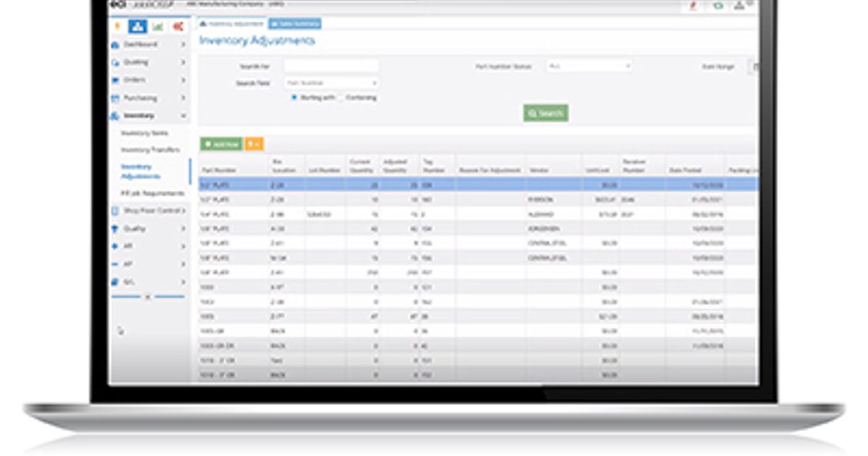
Task: Click the AR plus icon in sidebar
Action: tap(115, 246)
